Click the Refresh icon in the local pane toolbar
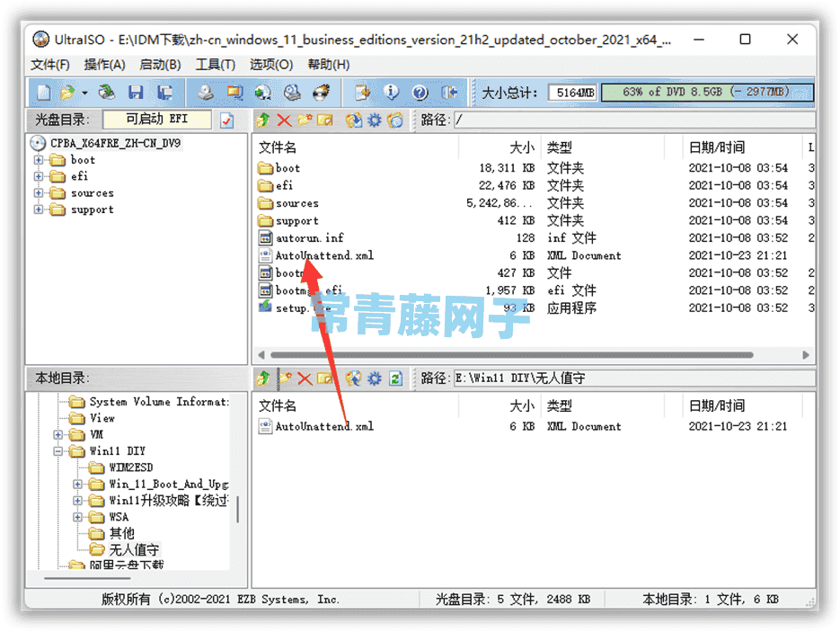The height and width of the screenshot is (632, 840). click(396, 378)
